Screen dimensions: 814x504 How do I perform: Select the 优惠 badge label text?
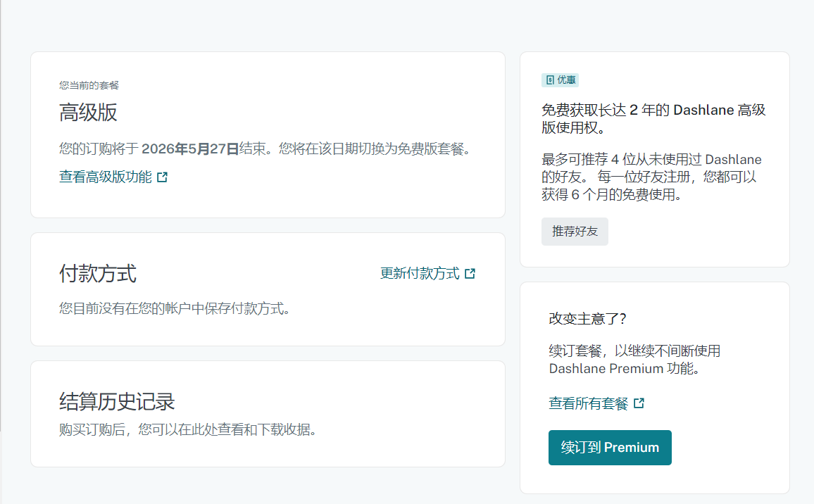[566, 80]
